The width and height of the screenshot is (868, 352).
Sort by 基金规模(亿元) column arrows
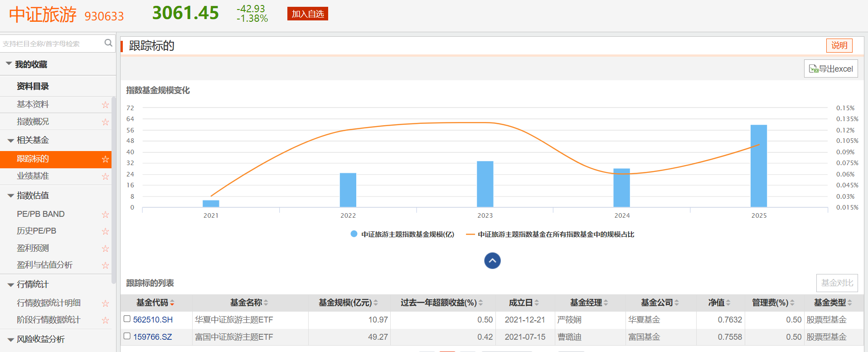coord(376,303)
